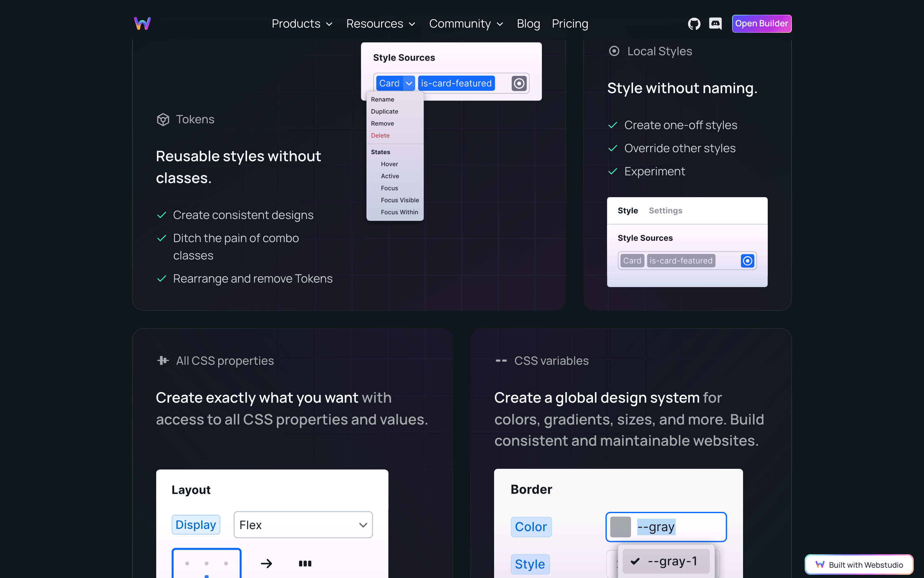The height and width of the screenshot is (578, 924).
Task: Open the Blog link
Action: (x=528, y=24)
